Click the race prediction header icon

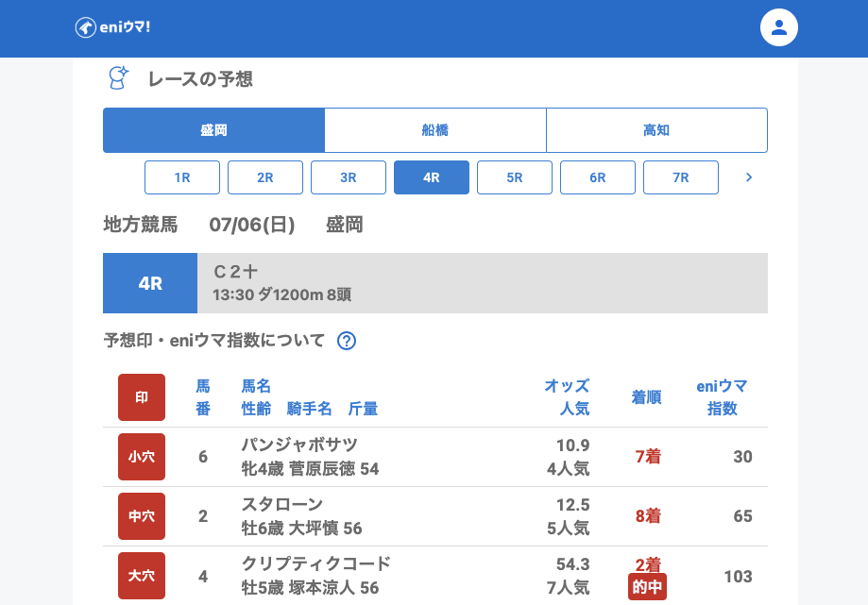pos(118,78)
